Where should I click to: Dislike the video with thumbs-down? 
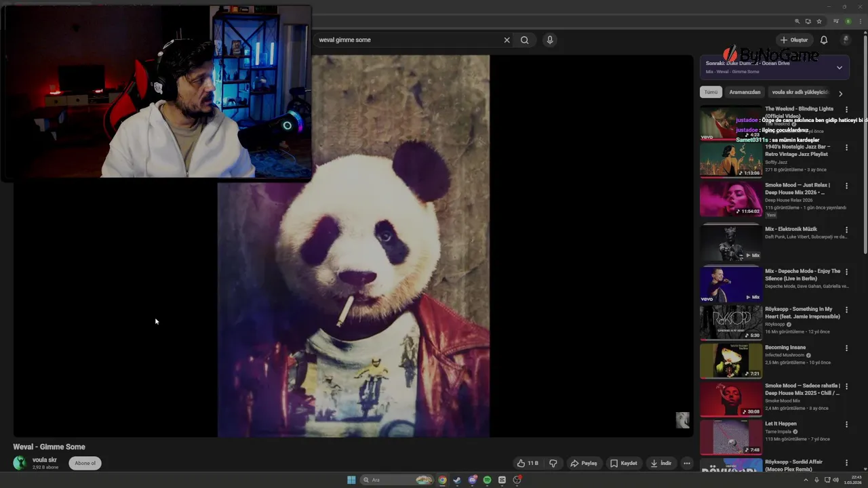553,464
